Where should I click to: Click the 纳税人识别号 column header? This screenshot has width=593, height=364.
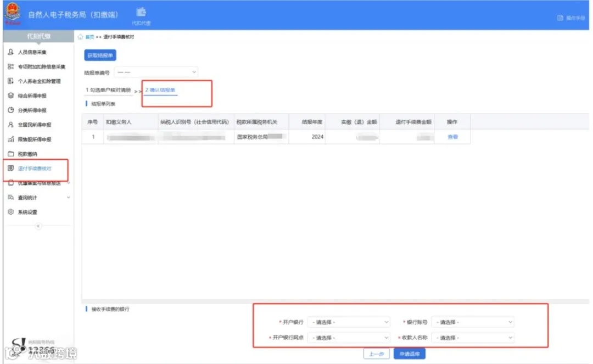[195, 122]
